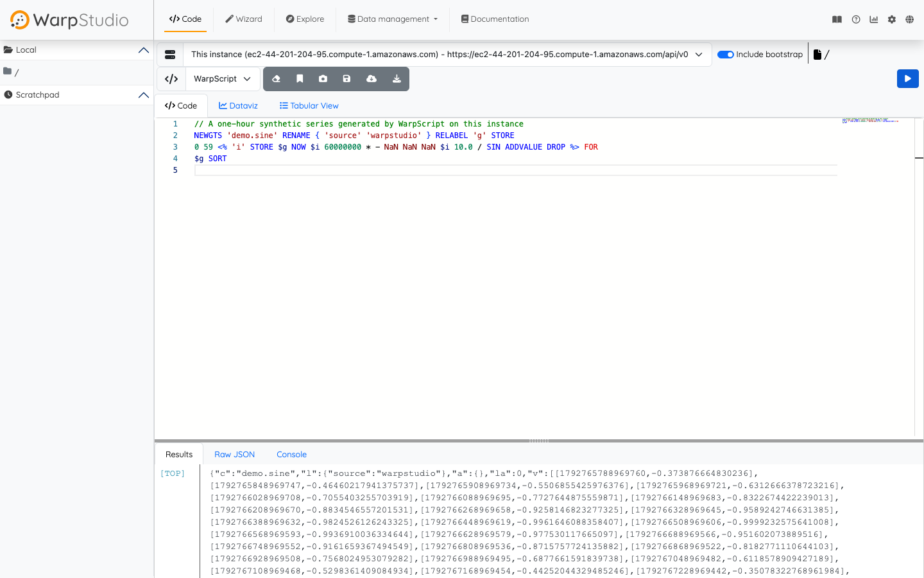Click the floppy disk save icon
This screenshot has width=924, height=578.
point(346,79)
